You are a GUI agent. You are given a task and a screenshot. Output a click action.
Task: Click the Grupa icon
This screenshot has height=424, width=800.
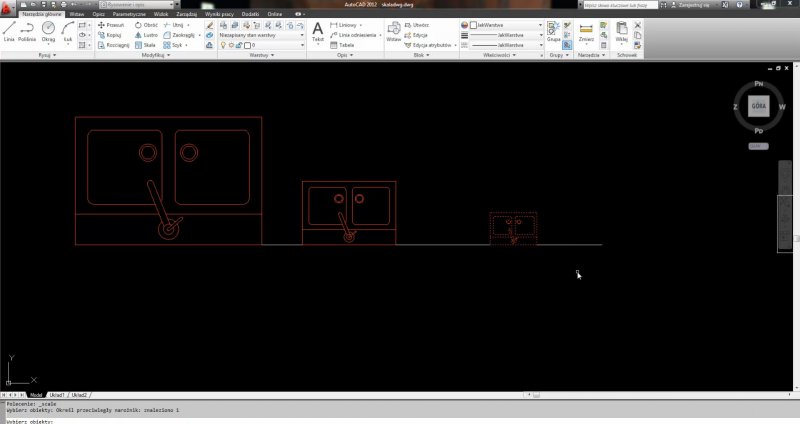[x=553, y=32]
